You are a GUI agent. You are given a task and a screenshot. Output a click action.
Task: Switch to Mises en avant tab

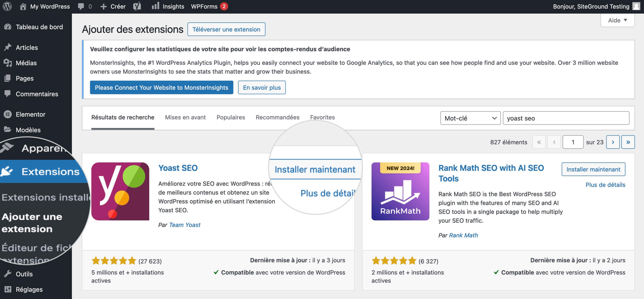(x=185, y=117)
